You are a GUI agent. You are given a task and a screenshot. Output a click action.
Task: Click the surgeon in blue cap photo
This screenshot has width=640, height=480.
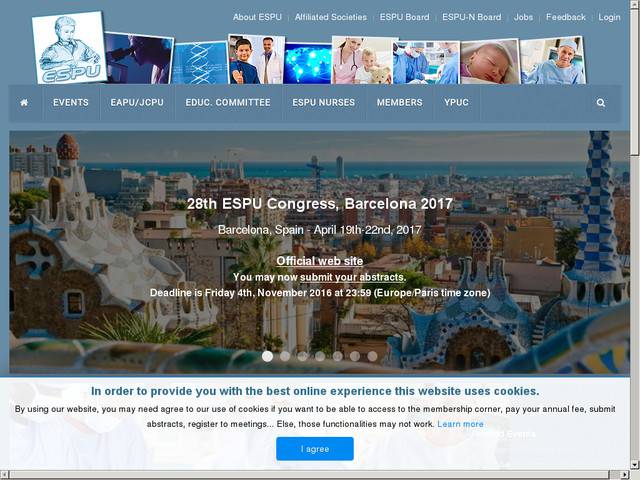553,61
